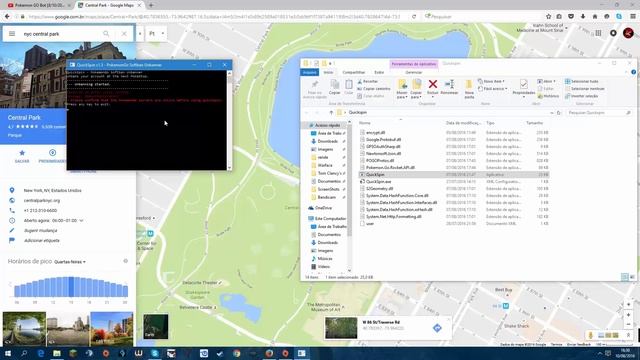Click the Firefox reload page icon
Screen dimensions: 640x360
pos(414,17)
